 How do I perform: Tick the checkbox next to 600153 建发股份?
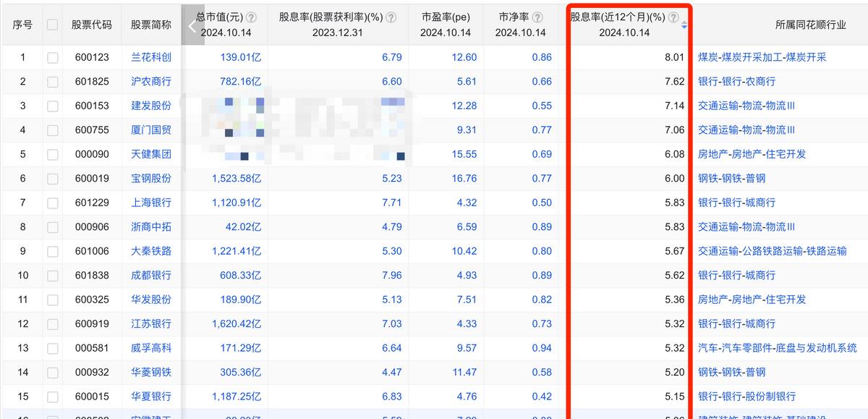point(52,106)
